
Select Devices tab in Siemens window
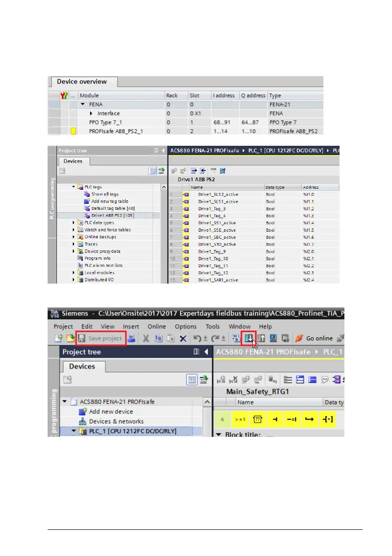coord(82,366)
